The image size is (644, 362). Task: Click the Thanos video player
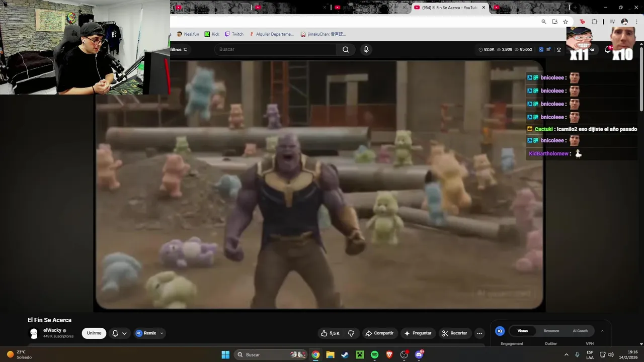click(x=319, y=185)
